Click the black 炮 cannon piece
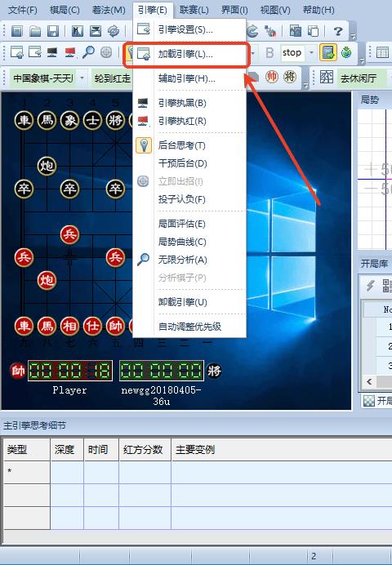Screen dimensions: 392x565 (47, 166)
